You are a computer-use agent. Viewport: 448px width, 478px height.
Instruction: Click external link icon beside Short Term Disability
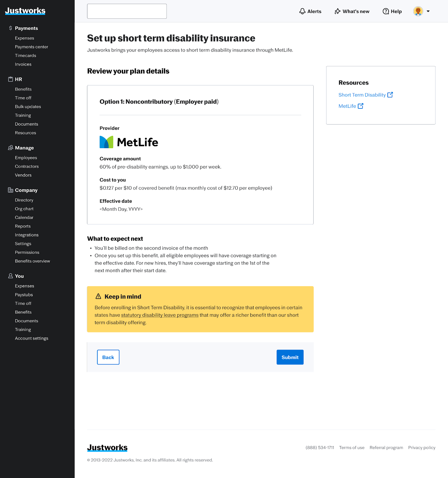[x=390, y=95]
